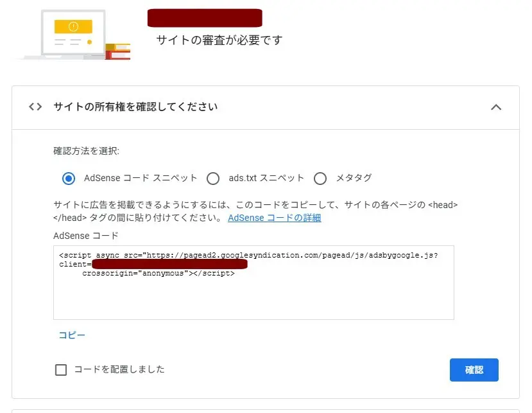Click the サイトの所有権を確認してください section header
The image size is (532, 413).
coord(135,107)
